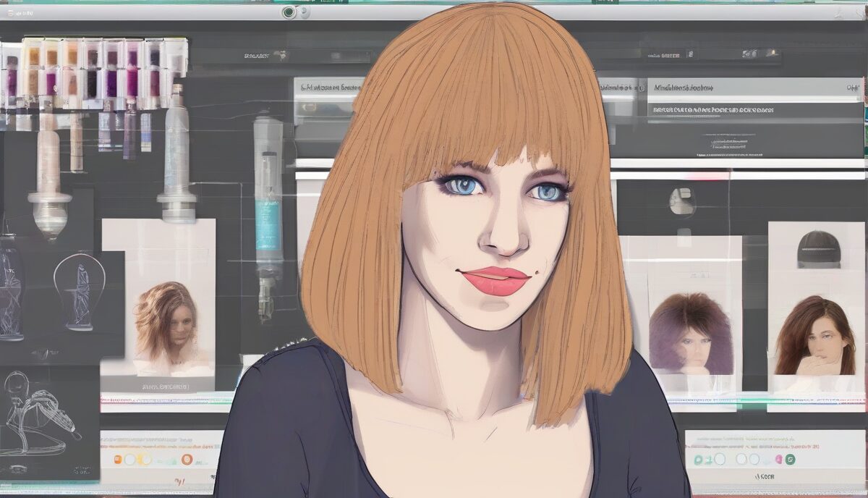Click the green circle in bottom-right toolbar
Screen dimensions: 868x498
[x=790, y=459]
